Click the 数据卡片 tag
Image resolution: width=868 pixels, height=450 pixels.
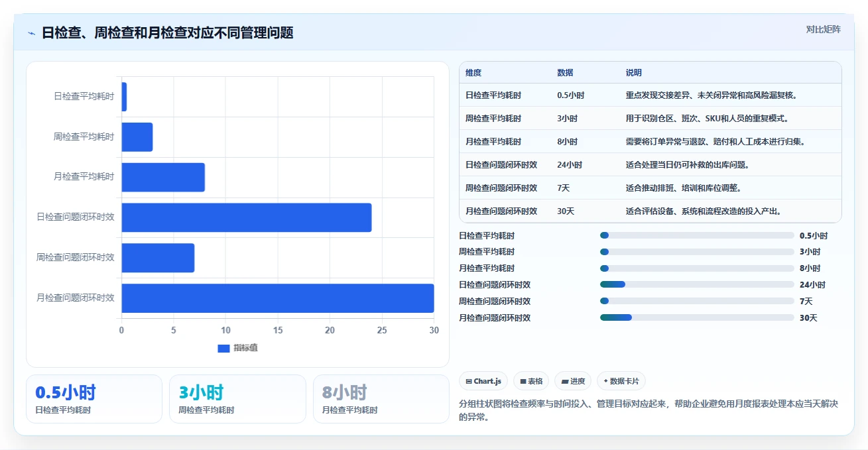click(x=621, y=381)
